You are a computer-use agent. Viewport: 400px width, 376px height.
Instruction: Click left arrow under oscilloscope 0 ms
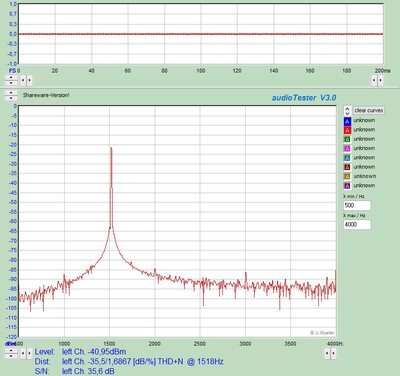(x=23, y=80)
